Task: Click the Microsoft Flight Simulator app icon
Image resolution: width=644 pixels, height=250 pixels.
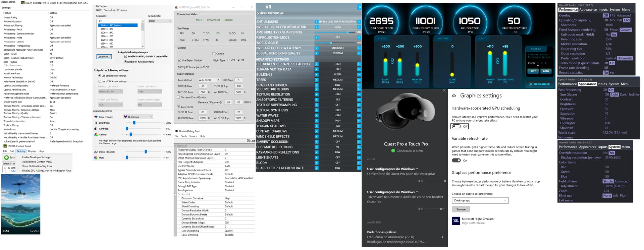Action: (456, 221)
